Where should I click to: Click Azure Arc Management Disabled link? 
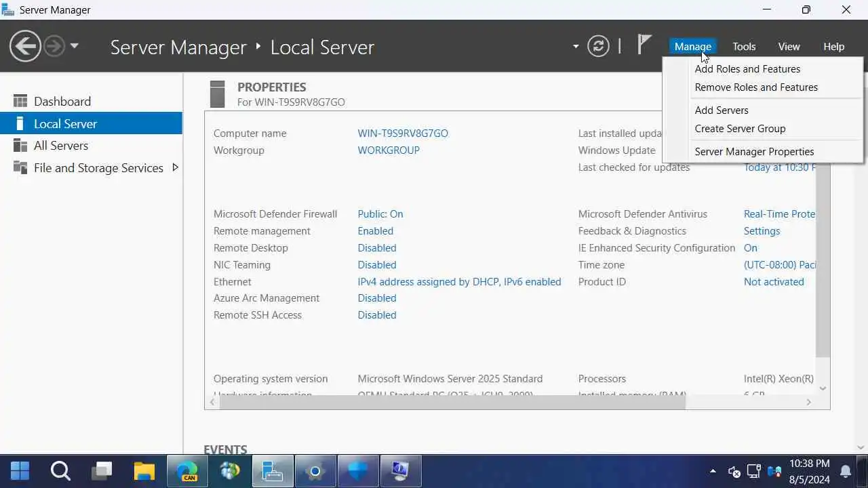(377, 298)
